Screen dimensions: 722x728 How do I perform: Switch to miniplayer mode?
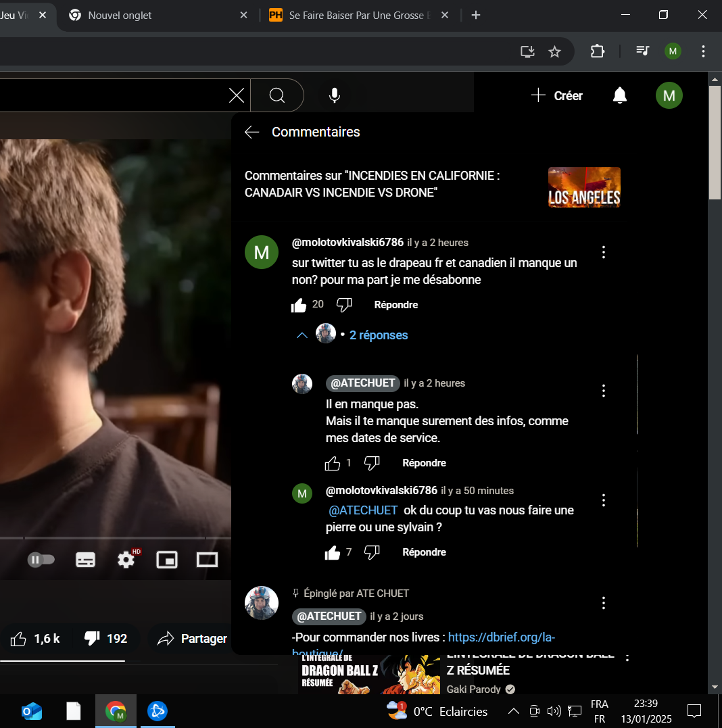[166, 560]
